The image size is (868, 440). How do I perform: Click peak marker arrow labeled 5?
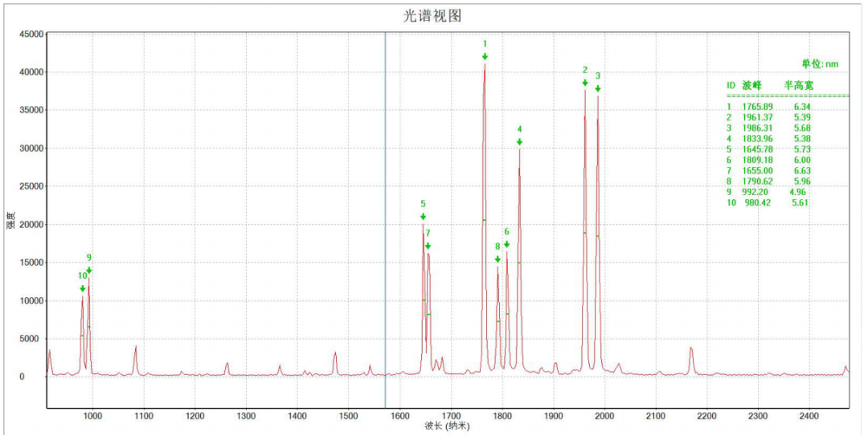(423, 217)
